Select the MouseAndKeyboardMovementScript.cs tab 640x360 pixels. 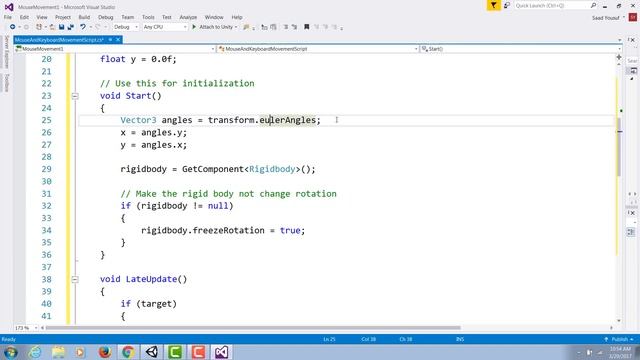59,40
